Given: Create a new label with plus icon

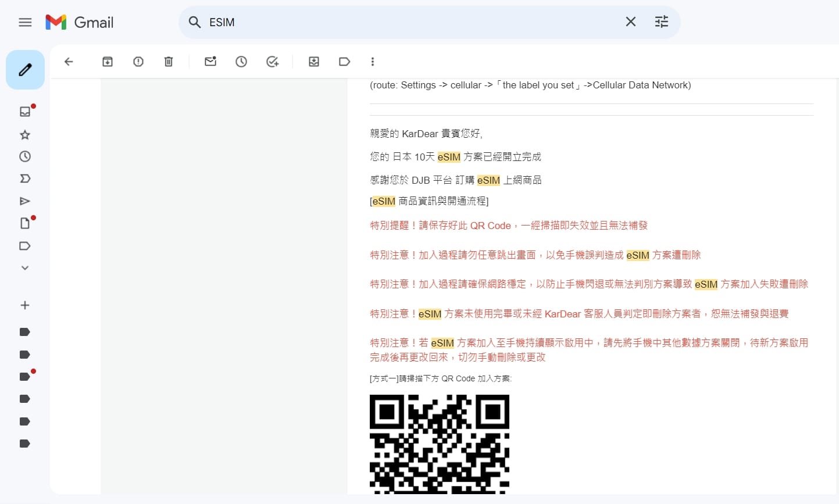Looking at the screenshot, I should coord(25,305).
